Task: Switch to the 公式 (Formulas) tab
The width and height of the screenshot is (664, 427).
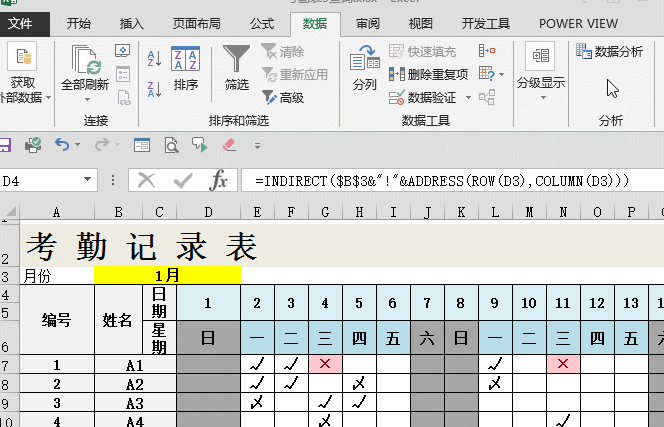Action: click(x=262, y=23)
